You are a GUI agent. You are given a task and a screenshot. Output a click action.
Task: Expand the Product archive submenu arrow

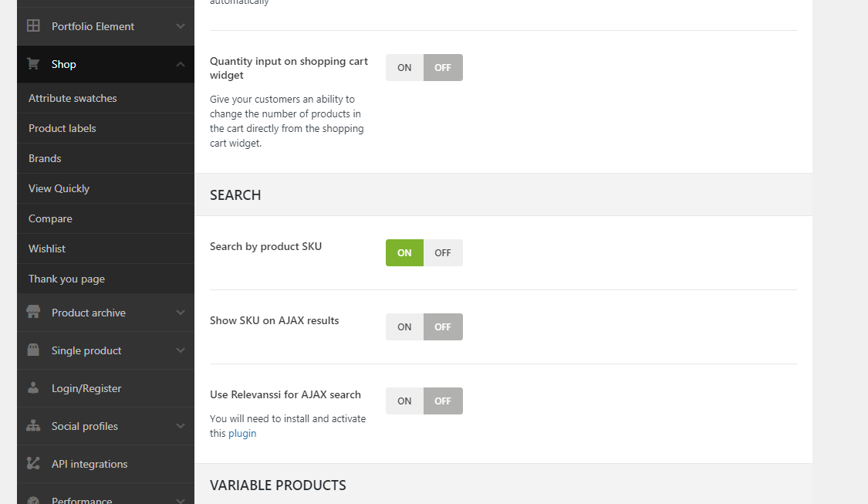click(x=180, y=313)
